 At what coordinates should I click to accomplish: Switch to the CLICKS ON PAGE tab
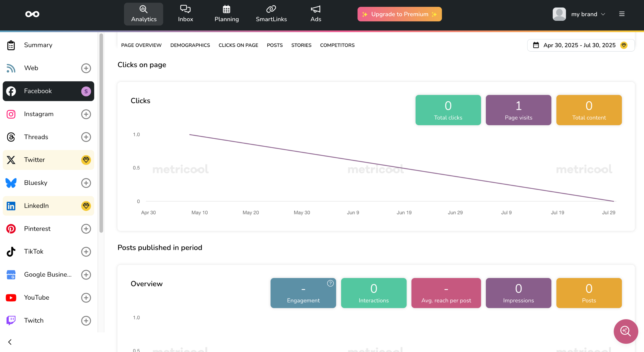pos(238,45)
